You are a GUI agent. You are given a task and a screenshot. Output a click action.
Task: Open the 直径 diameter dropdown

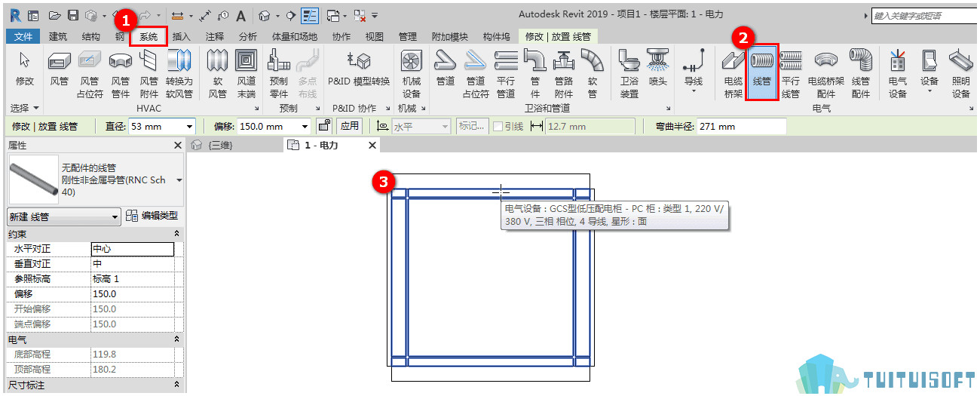(189, 127)
